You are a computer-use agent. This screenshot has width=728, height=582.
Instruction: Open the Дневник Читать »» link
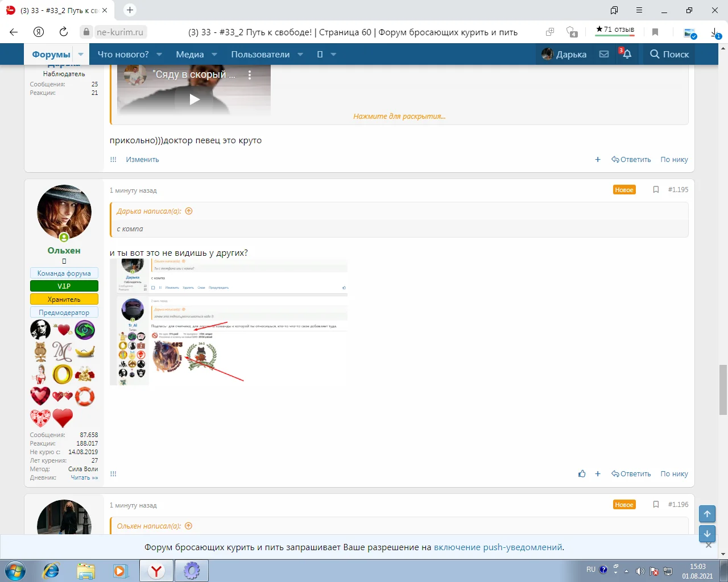[84, 478]
